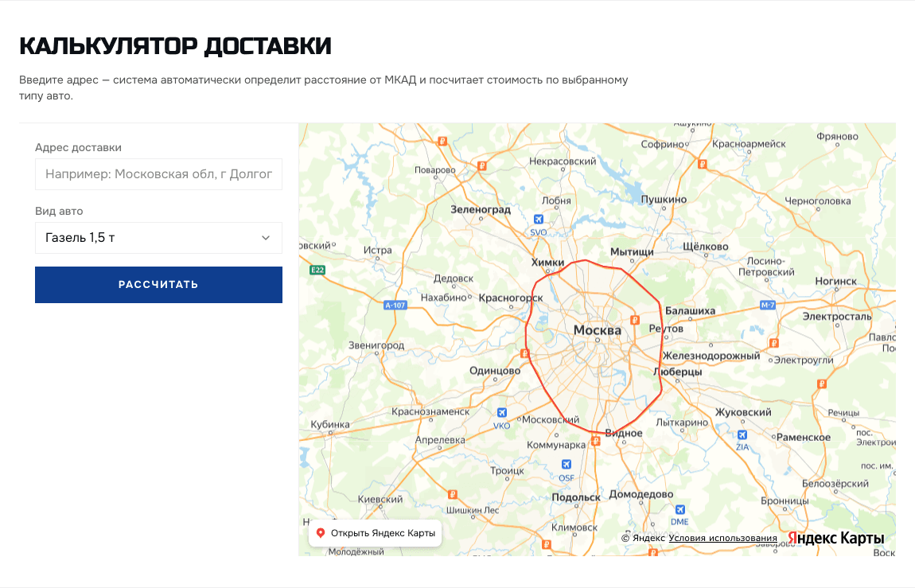
Task: Click the red pin in Открыть Яндекс Карты
Action: pos(321,533)
